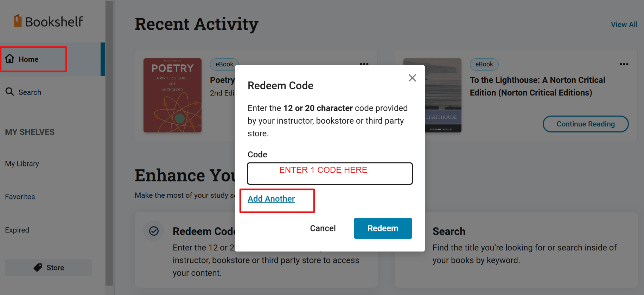Click the Store tag icon
644x295 pixels.
pyautogui.click(x=38, y=268)
